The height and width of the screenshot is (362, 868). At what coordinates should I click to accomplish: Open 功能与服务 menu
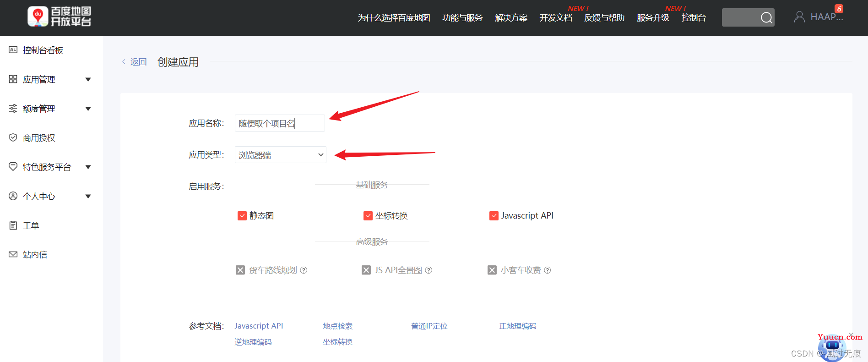coord(462,18)
